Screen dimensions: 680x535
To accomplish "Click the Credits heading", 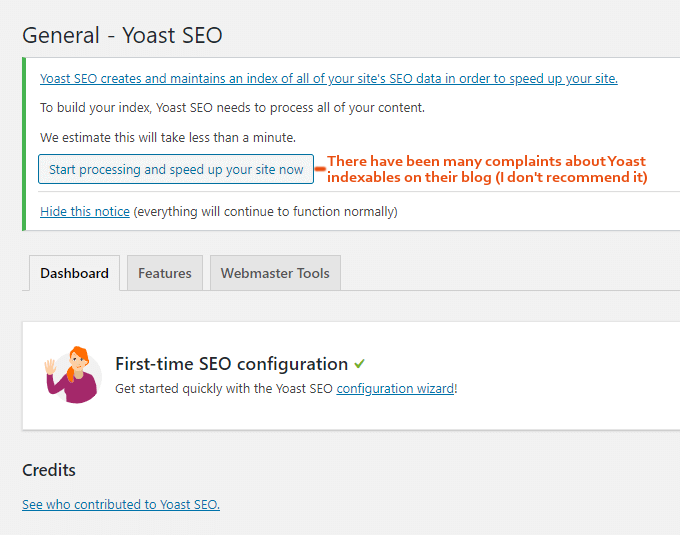I will tap(49, 470).
